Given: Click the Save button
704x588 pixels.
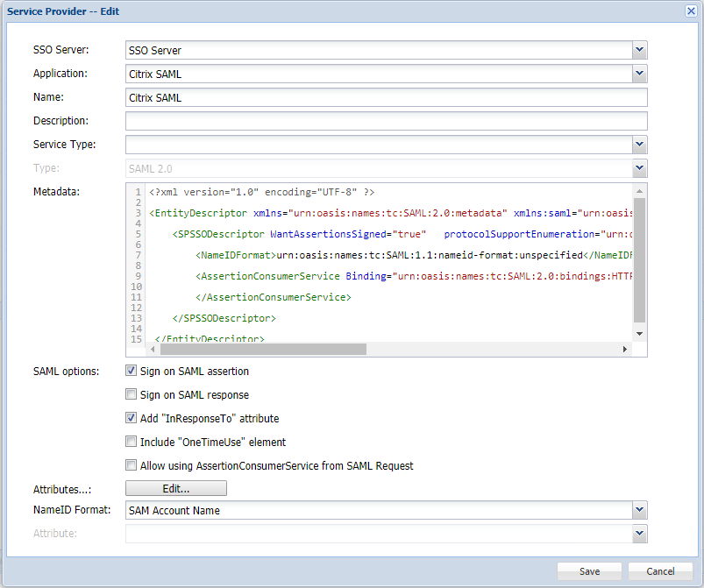Looking at the screenshot, I should click(x=589, y=571).
